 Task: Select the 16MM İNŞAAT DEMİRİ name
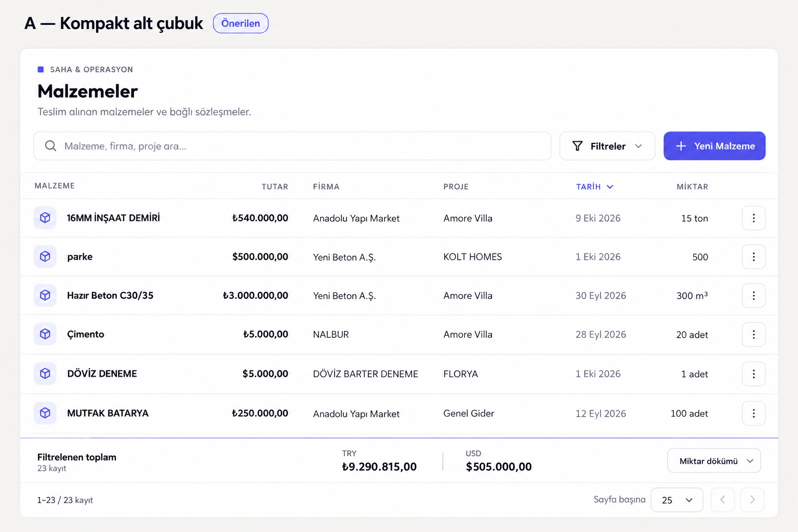pos(113,218)
